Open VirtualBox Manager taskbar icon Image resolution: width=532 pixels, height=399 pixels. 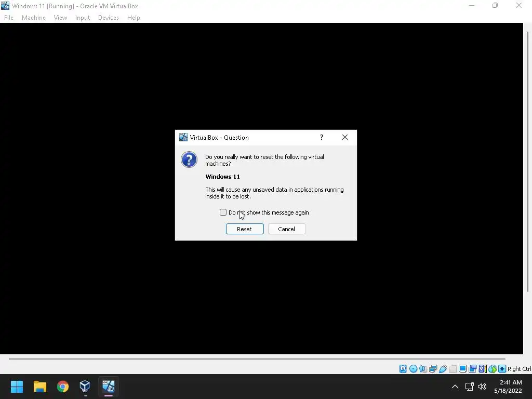(x=85, y=387)
